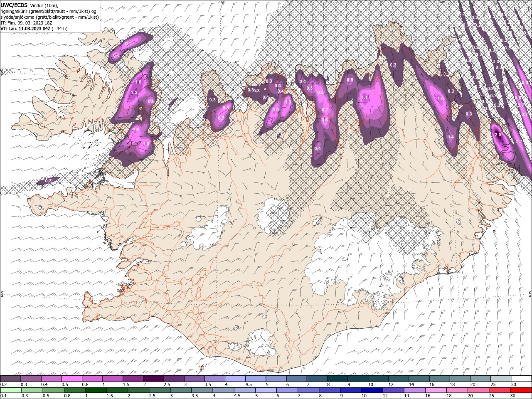The width and height of the screenshot is (532, 399).
Task: Click the 0.3 value over the sea off west coast
Action: click(x=48, y=181)
